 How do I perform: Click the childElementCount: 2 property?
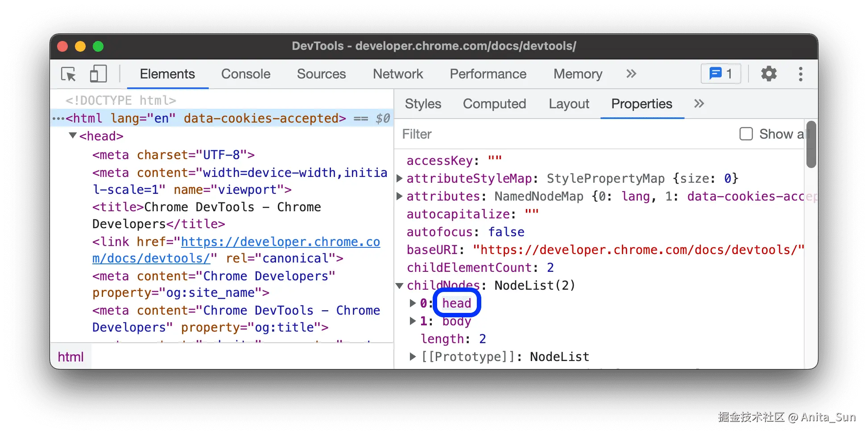pos(480,268)
